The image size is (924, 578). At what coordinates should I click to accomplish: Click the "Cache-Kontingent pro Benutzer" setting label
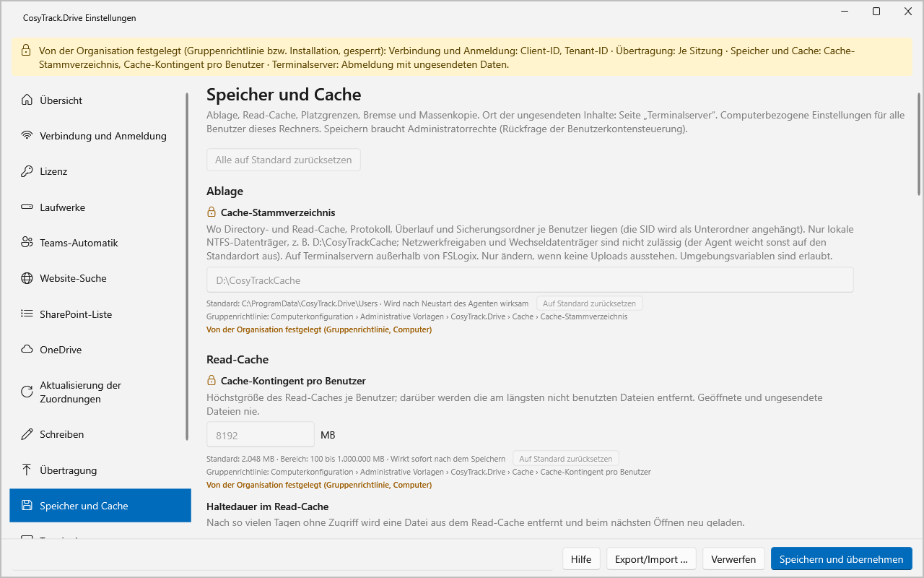click(293, 381)
